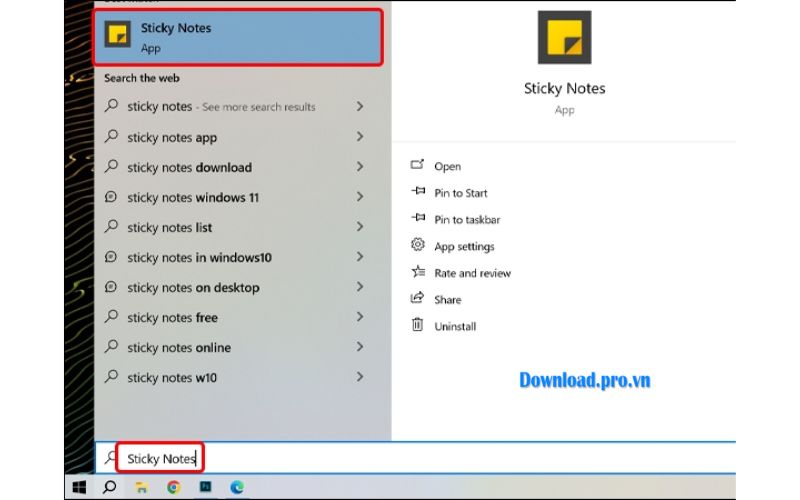Click 'sticky notes windows 11' web suggestion
This screenshot has width=800, height=500.
pyautogui.click(x=193, y=197)
